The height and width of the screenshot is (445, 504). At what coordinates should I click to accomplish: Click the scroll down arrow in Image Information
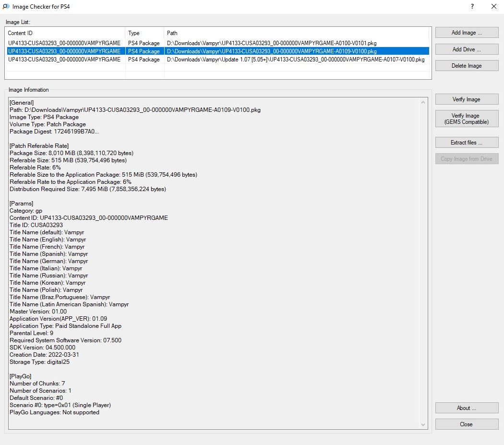coord(423,424)
